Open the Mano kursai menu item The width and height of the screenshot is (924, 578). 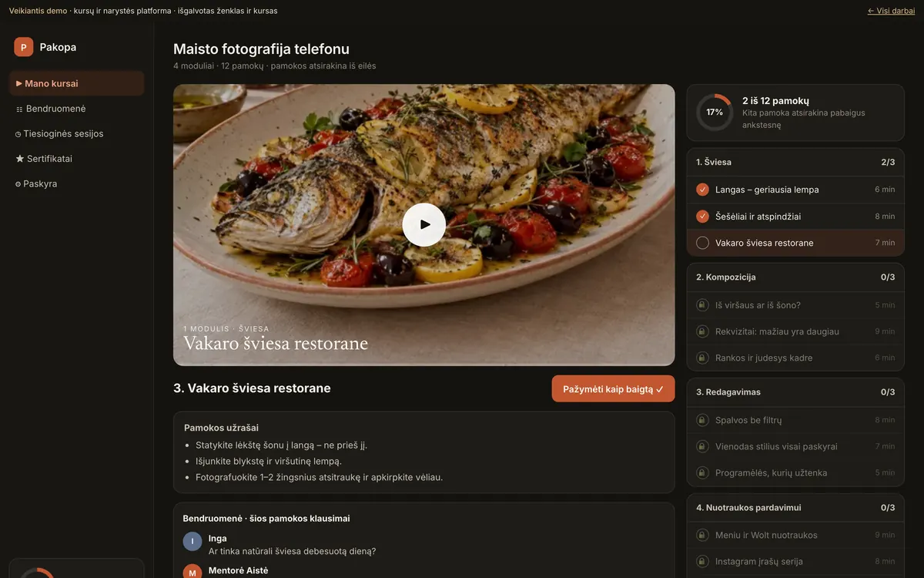pos(77,83)
